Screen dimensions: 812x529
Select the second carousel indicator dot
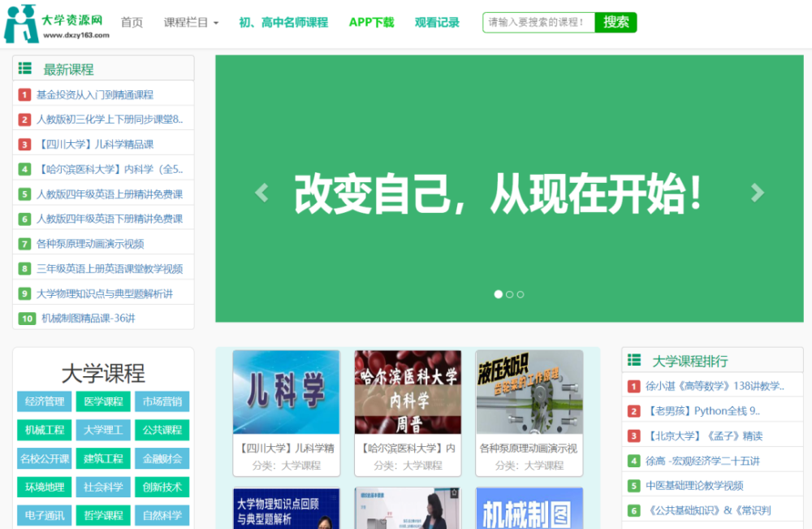[x=510, y=294]
